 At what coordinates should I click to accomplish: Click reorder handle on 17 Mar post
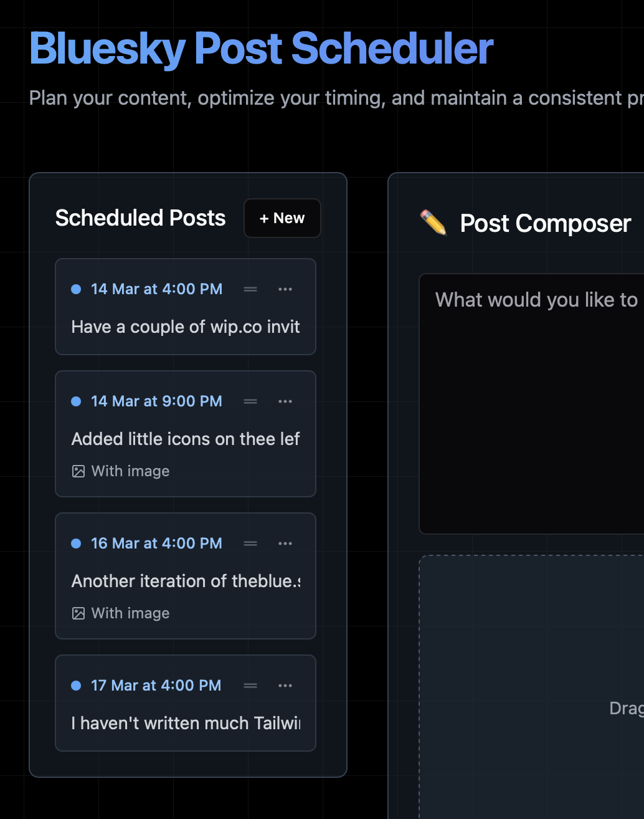[250, 686]
